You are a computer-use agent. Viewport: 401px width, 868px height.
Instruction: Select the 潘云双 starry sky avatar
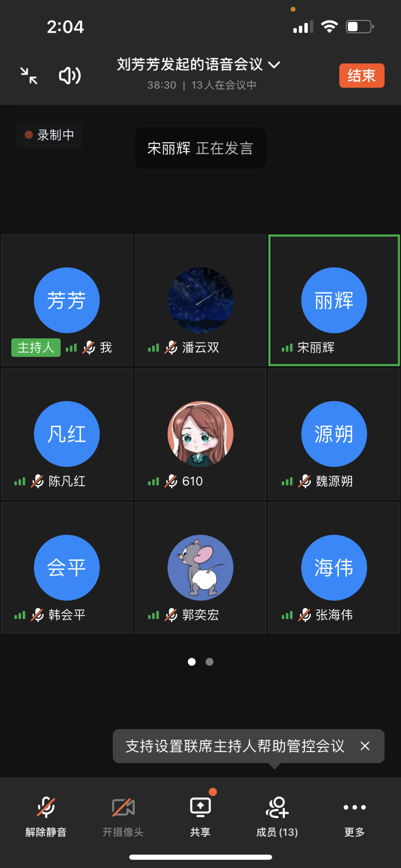coord(200,300)
